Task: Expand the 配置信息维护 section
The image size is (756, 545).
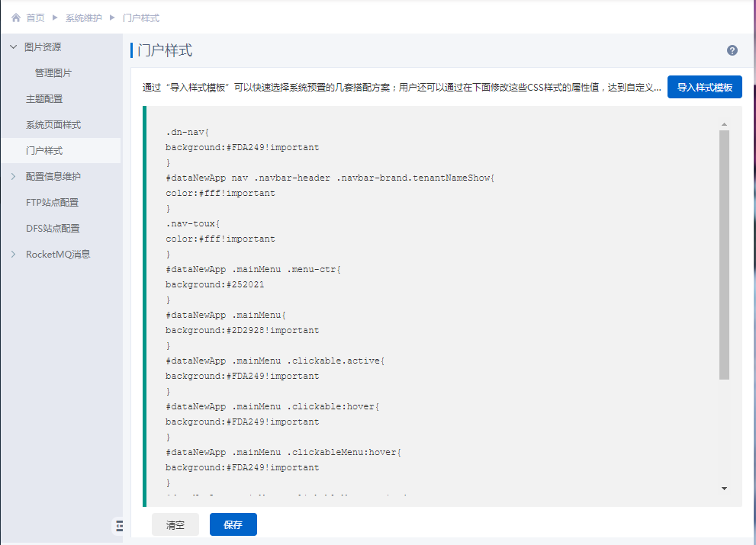Action: [13, 177]
